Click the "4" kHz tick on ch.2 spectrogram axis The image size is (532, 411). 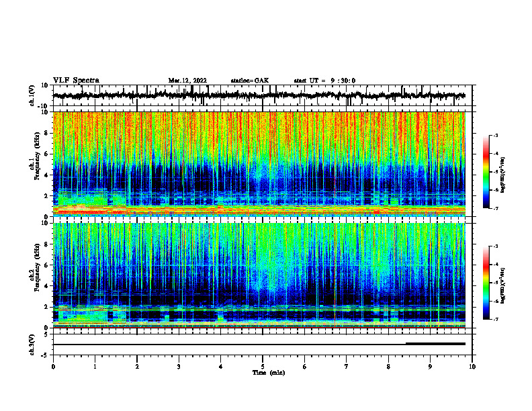(47, 286)
